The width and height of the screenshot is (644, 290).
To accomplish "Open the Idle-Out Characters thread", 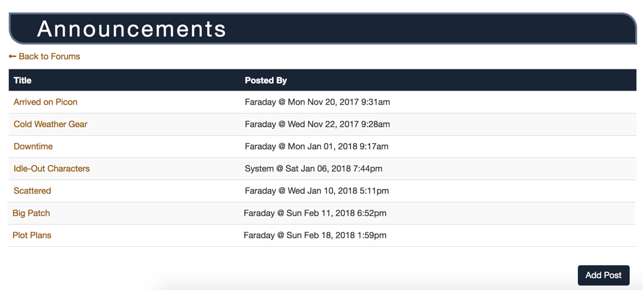I will tap(51, 168).
